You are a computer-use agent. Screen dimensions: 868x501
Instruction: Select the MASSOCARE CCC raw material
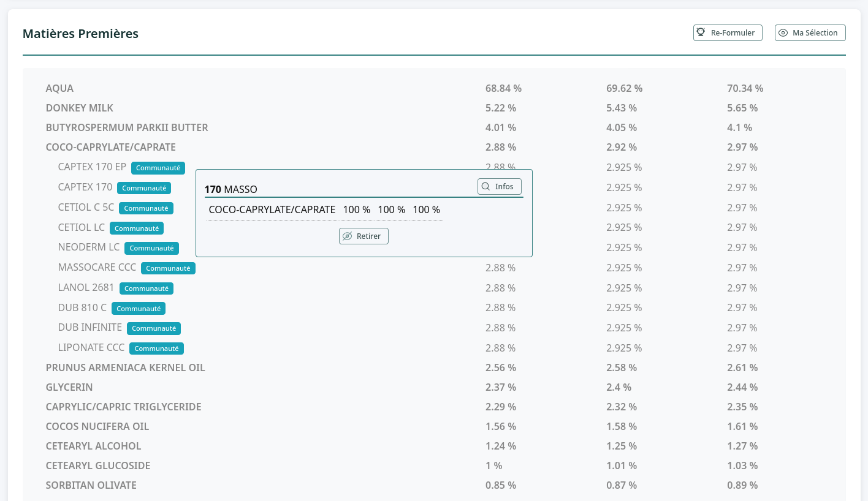point(97,268)
